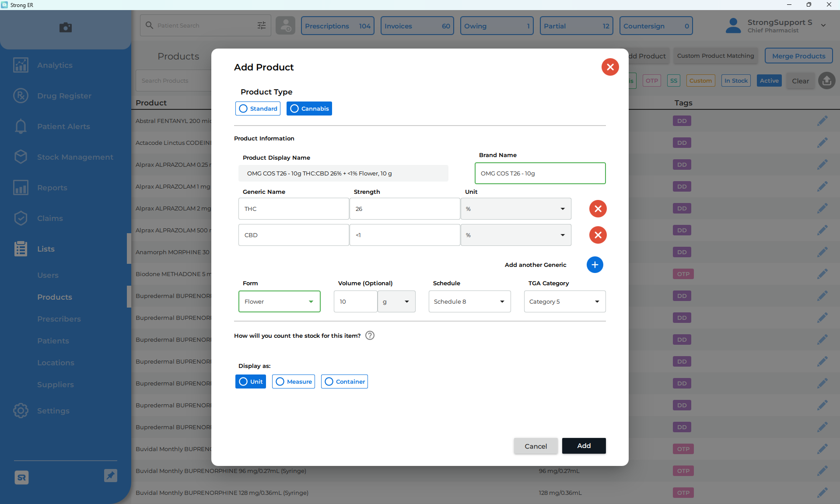This screenshot has width=840, height=504.
Task: Add another Generic with the plus icon
Action: [x=595, y=265]
